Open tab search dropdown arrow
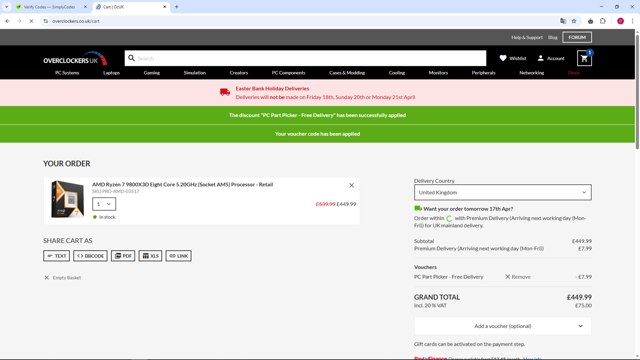 click(7, 7)
